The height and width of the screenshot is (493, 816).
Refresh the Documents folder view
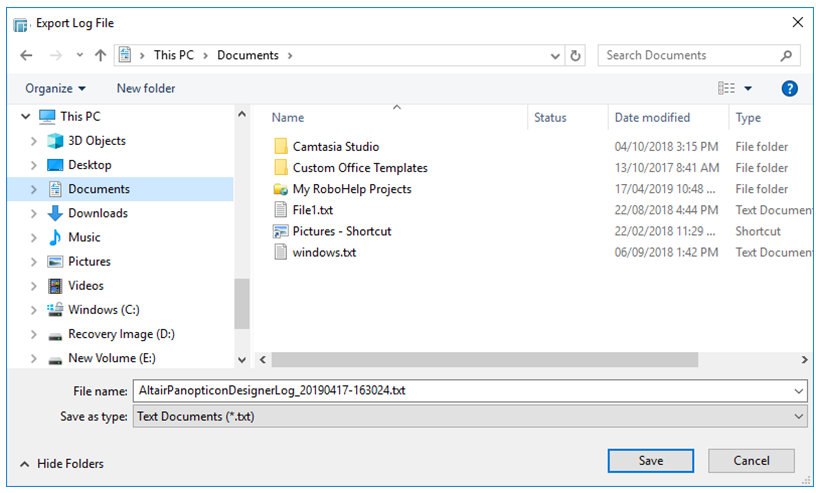pyautogui.click(x=575, y=56)
